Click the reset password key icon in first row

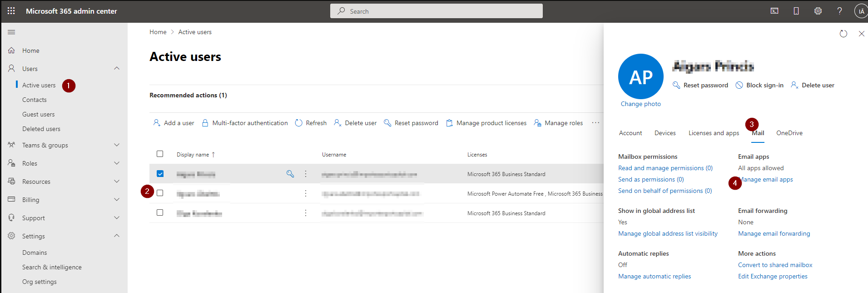pyautogui.click(x=290, y=174)
